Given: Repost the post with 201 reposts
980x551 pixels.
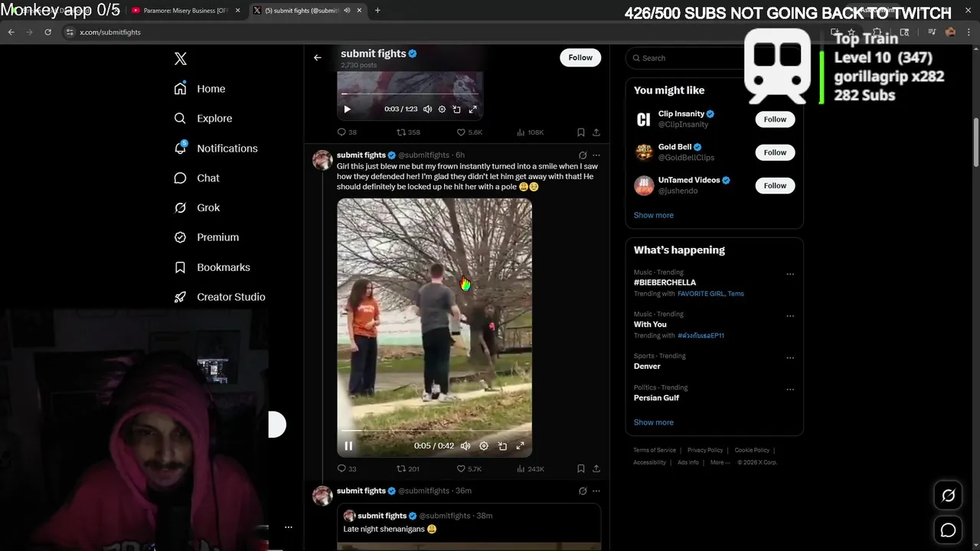Looking at the screenshot, I should [407, 468].
